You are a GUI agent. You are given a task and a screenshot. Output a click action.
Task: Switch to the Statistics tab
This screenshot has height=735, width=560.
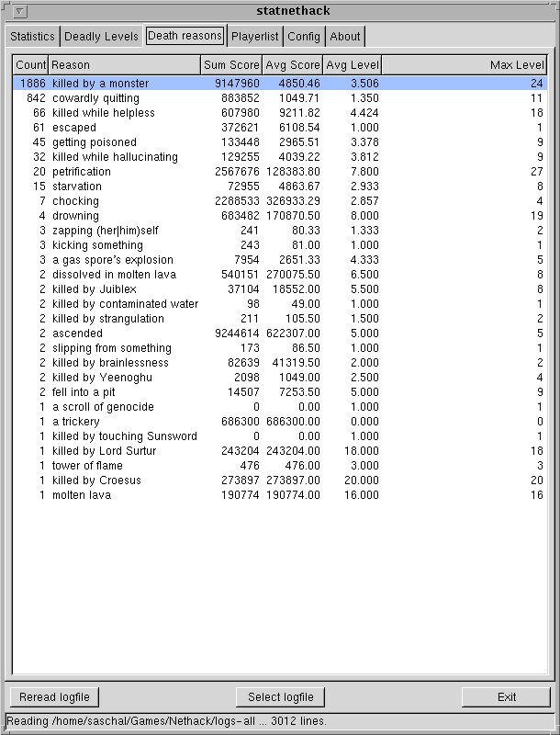(x=32, y=37)
